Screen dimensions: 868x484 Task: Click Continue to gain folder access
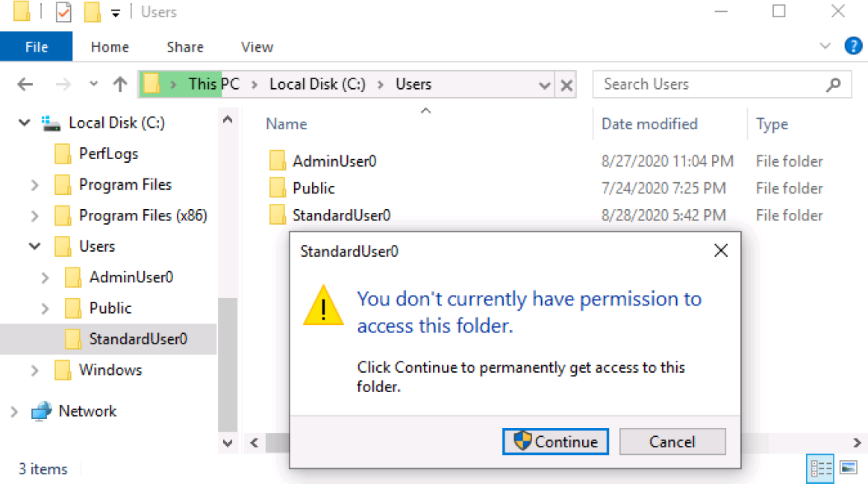pyautogui.click(x=555, y=441)
